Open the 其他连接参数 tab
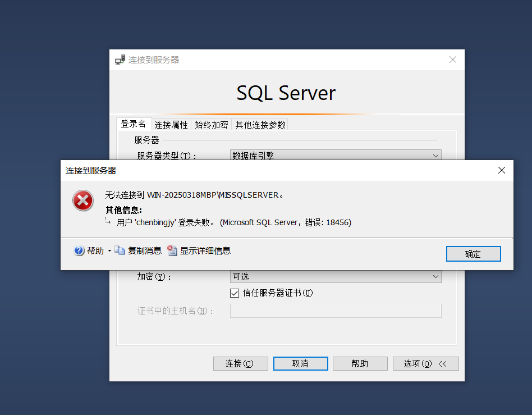 [260, 125]
